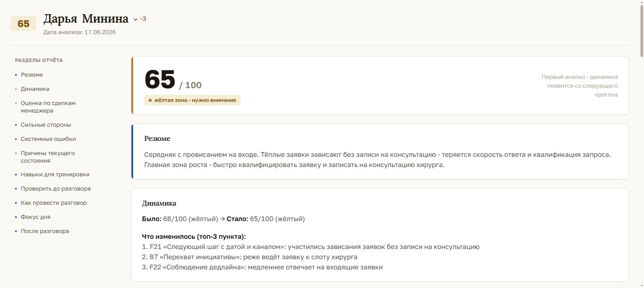Click the Было: 68/100 value
Image resolution: width=644 pixels, height=288 pixels.
(x=180, y=219)
